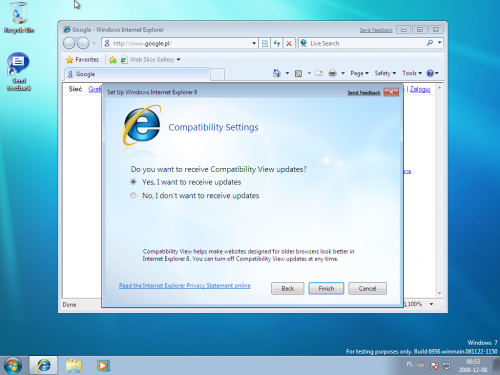The width and height of the screenshot is (500, 375).
Task: Click the Read Mail icon in command bar
Action: click(319, 73)
